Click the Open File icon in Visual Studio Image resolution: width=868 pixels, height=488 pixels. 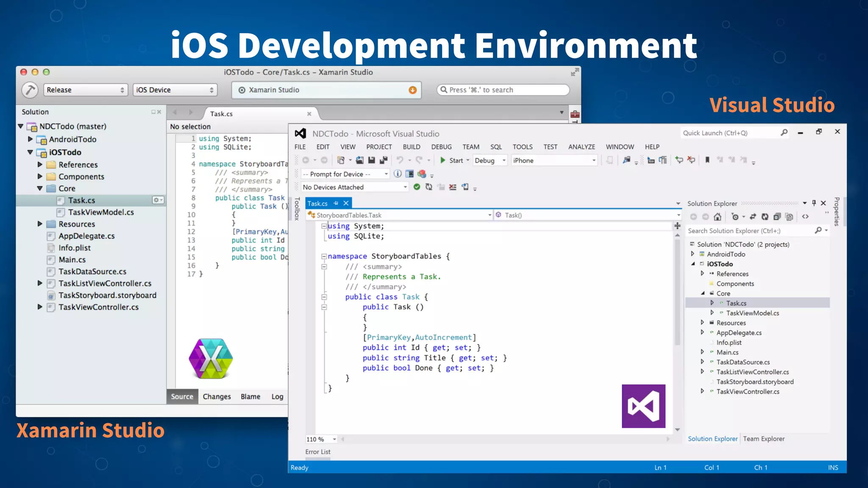click(x=360, y=160)
